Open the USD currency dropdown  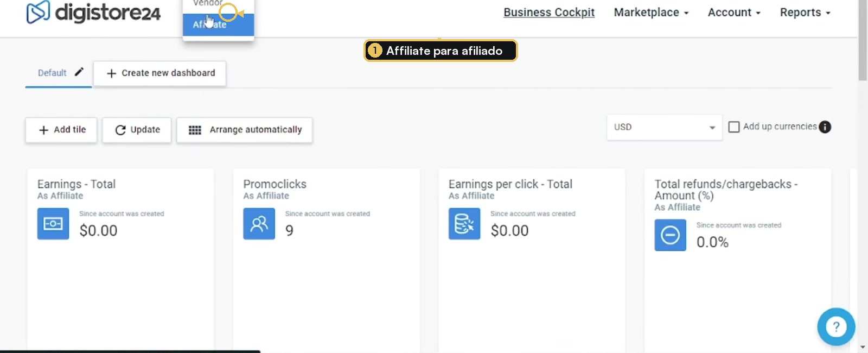pyautogui.click(x=664, y=127)
